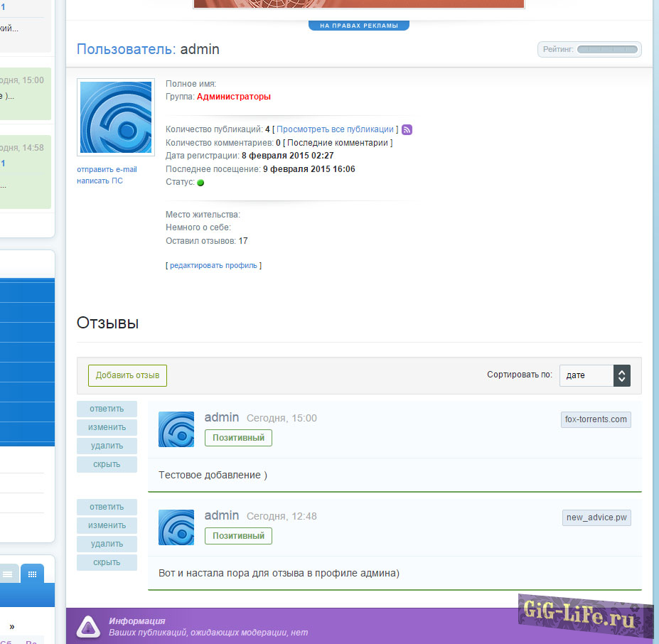The height and width of the screenshot is (644, 659).
Task: Click the purple RSS feed icon
Action: tap(407, 129)
